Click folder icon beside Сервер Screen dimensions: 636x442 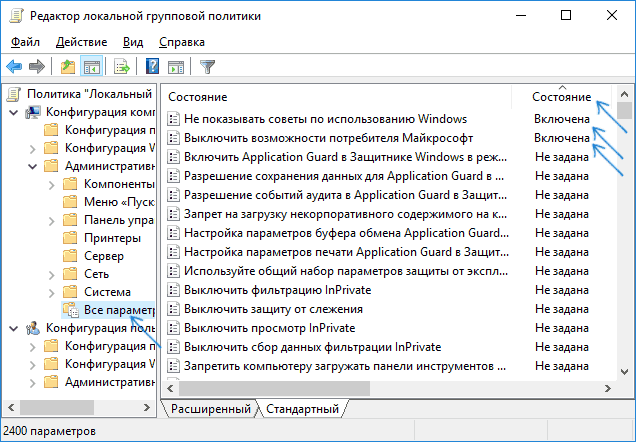click(70, 256)
